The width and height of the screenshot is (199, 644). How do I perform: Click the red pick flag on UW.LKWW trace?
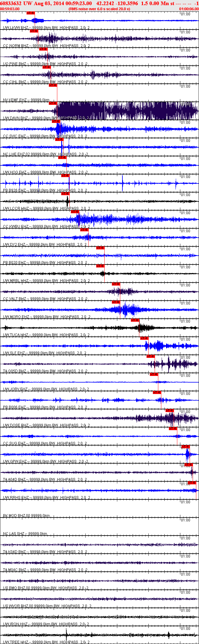tap(31, 13)
